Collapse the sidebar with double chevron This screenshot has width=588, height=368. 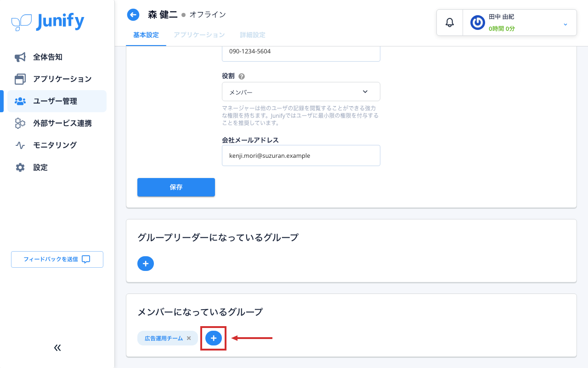coord(57,348)
